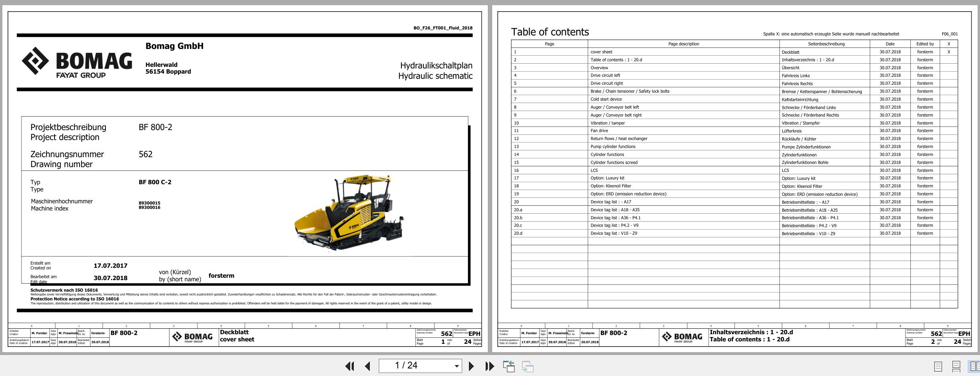980x376 pixels.
Task: Click the 'Cold start device' entry
Action: tap(606, 99)
